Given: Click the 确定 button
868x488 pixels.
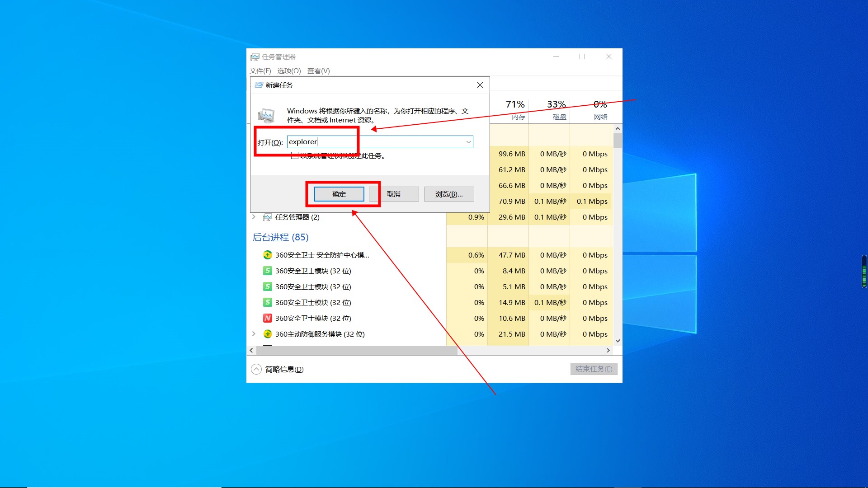Looking at the screenshot, I should 339,194.
